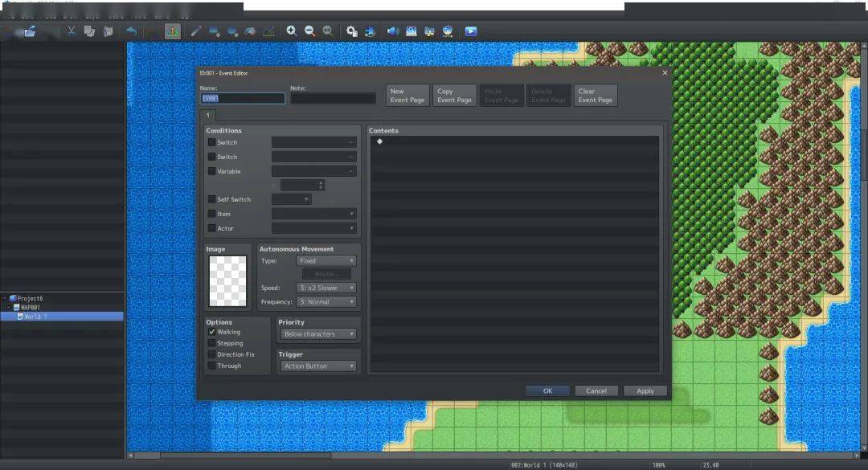Click the Zoom Out magnifier icon
This screenshot has height=470, width=868.
310,31
